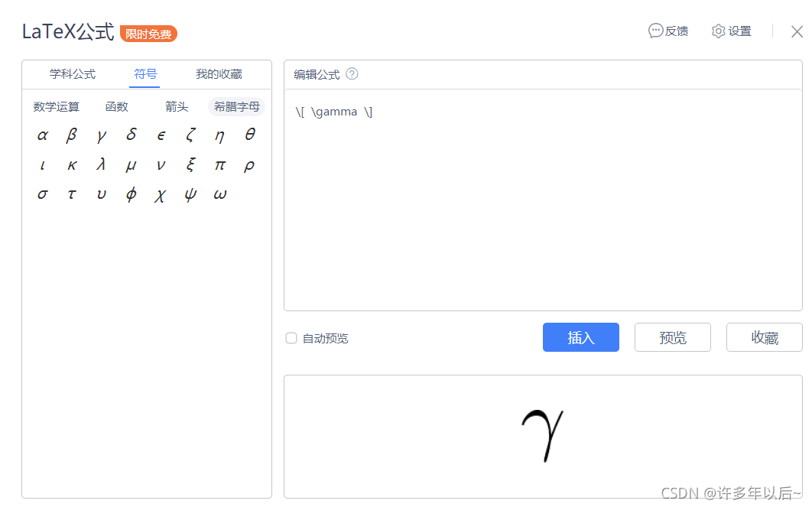812x507 pixels.
Task: Show 希腊字母 symbol category
Action: pos(237,107)
